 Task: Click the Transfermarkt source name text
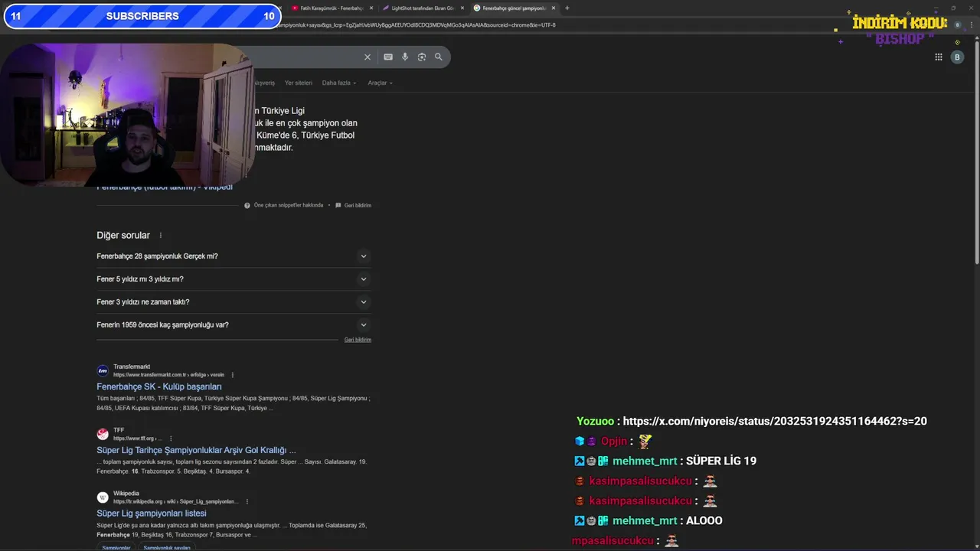[x=132, y=367]
